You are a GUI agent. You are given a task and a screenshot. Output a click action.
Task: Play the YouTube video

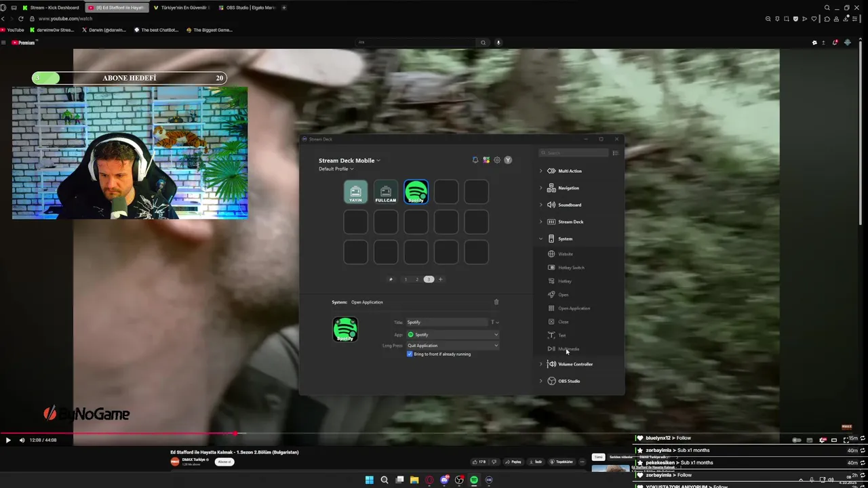(x=8, y=440)
